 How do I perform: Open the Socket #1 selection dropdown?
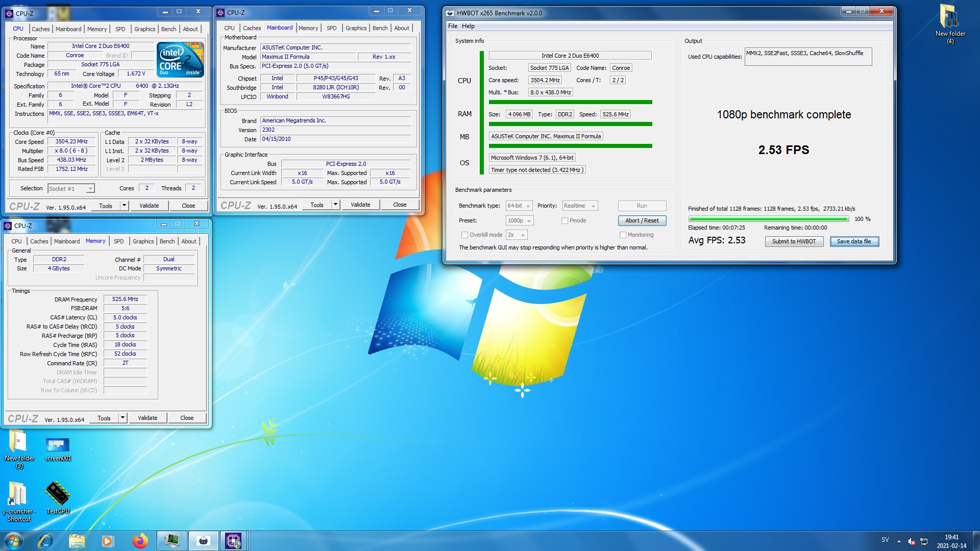pyautogui.click(x=71, y=188)
